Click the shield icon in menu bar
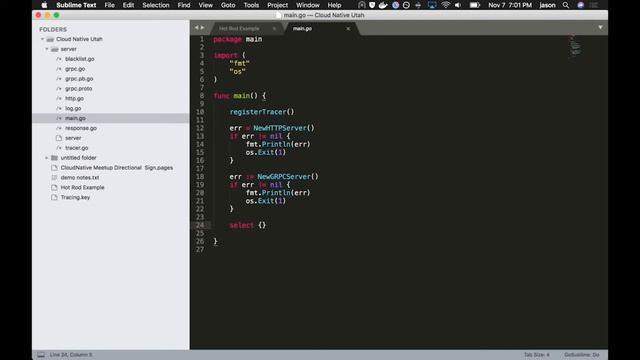This screenshot has height=360, width=640. point(372,5)
